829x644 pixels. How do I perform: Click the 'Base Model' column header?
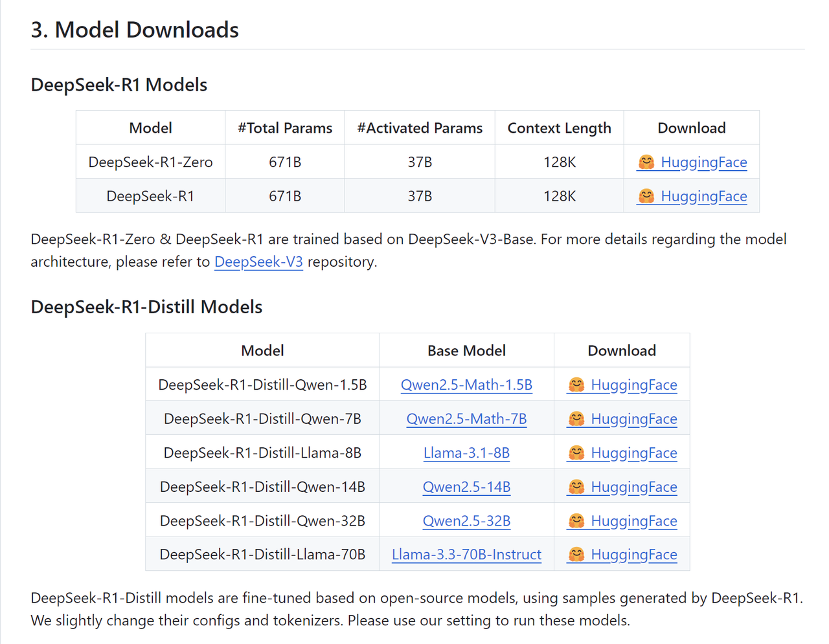(466, 351)
